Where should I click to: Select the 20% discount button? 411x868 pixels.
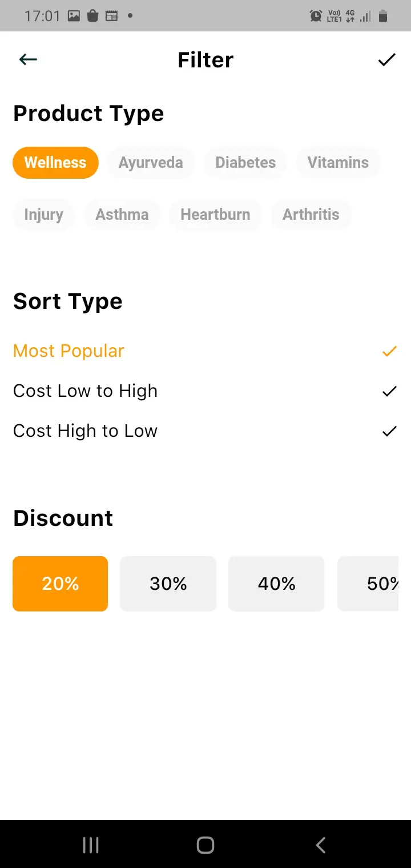point(60,584)
